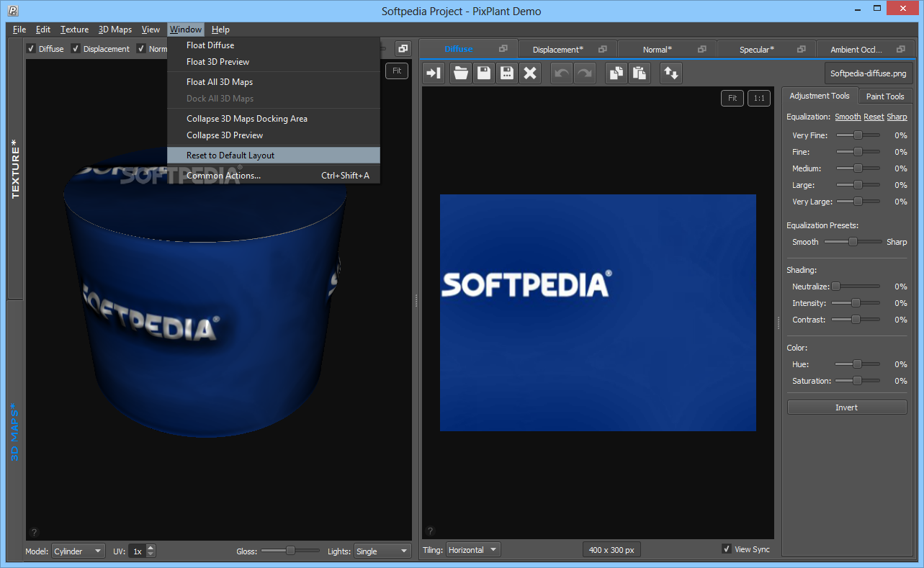Choose Float Diffuse from Window menu
924x568 pixels.
[274, 45]
